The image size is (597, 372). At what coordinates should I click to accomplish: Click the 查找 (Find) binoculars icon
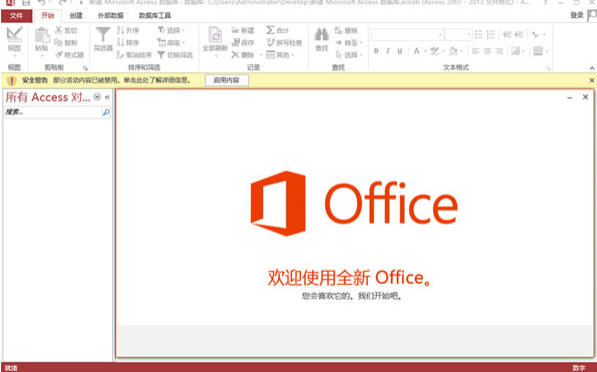[322, 35]
